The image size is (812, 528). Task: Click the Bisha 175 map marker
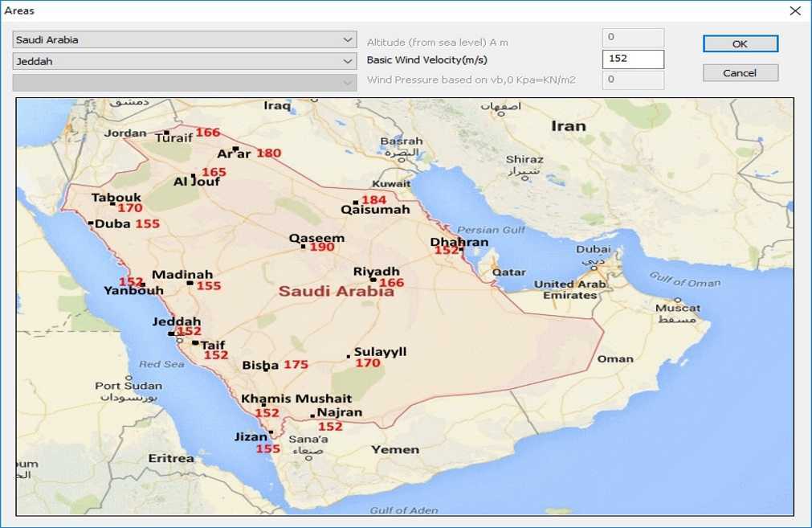(266, 369)
